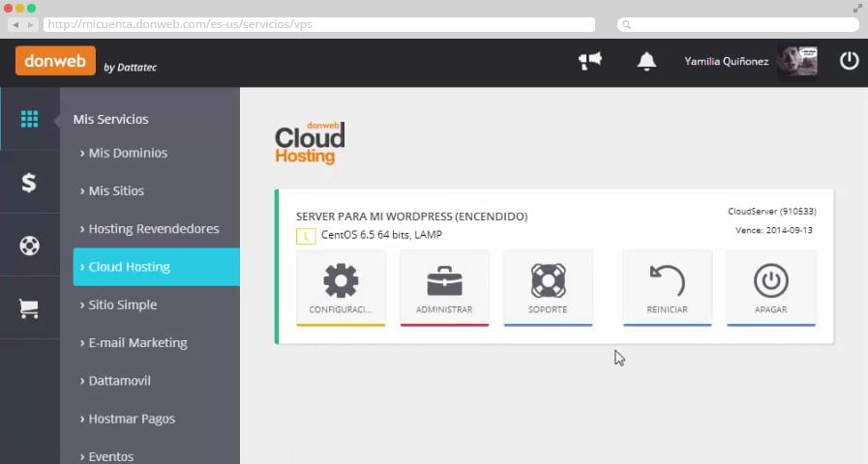Click the browser URL address bar
The width and height of the screenshot is (868, 464).
tap(319, 24)
